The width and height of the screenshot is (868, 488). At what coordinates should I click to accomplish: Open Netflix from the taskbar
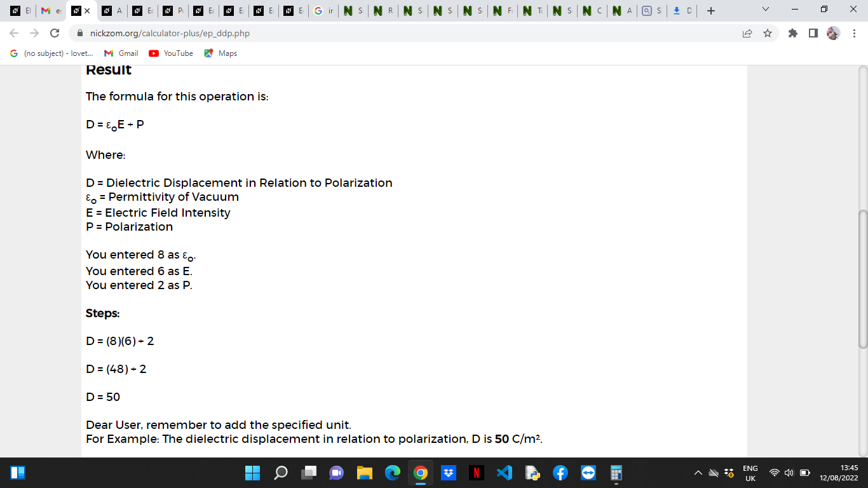tap(476, 473)
